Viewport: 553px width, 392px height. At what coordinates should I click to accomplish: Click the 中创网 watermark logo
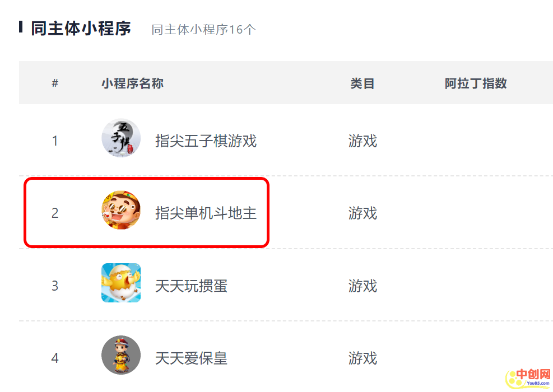(x=528, y=378)
